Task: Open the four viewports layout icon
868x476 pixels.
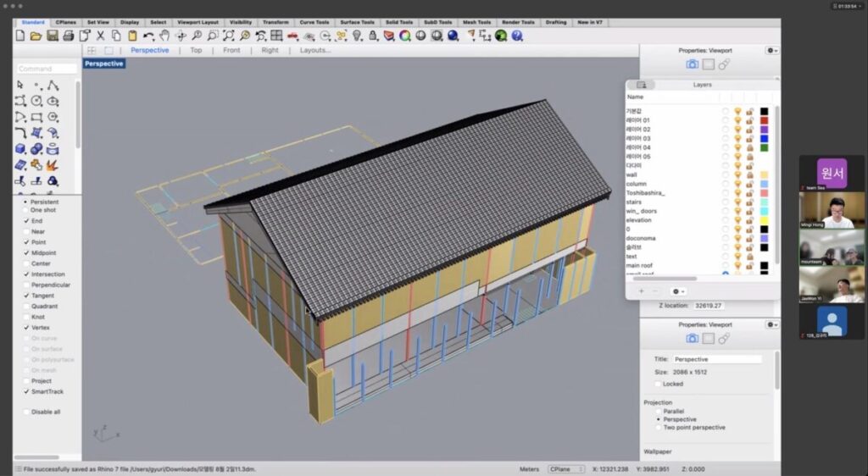Action: click(277, 36)
